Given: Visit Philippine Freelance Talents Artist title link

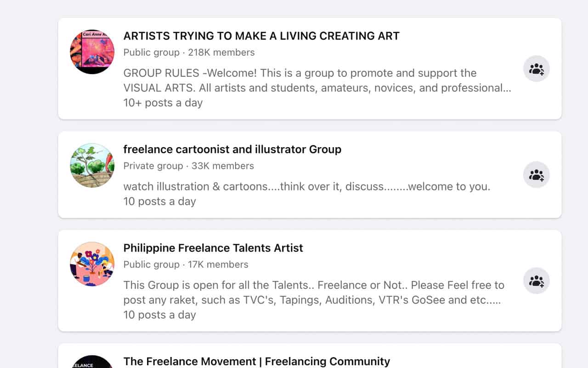Looking at the screenshot, I should (213, 248).
